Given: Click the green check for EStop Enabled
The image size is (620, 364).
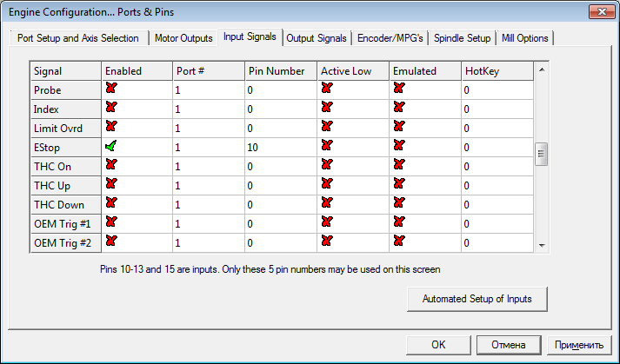Looking at the screenshot, I should click(x=111, y=147).
